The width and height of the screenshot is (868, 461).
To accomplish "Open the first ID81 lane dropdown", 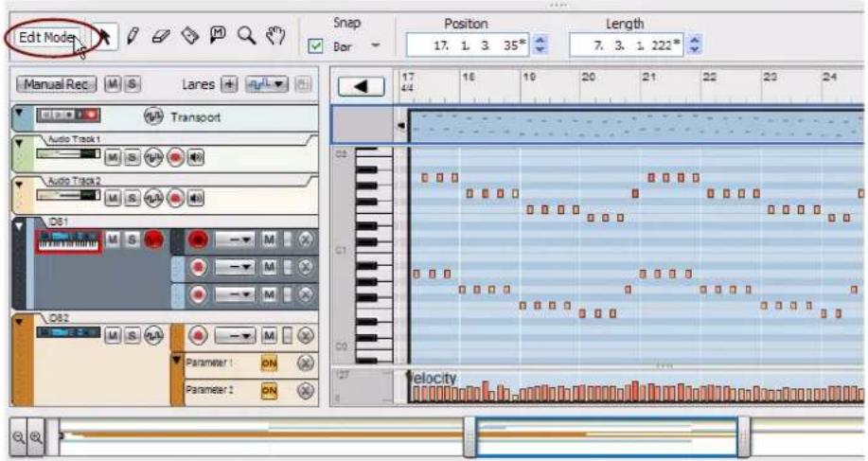I will (235, 239).
